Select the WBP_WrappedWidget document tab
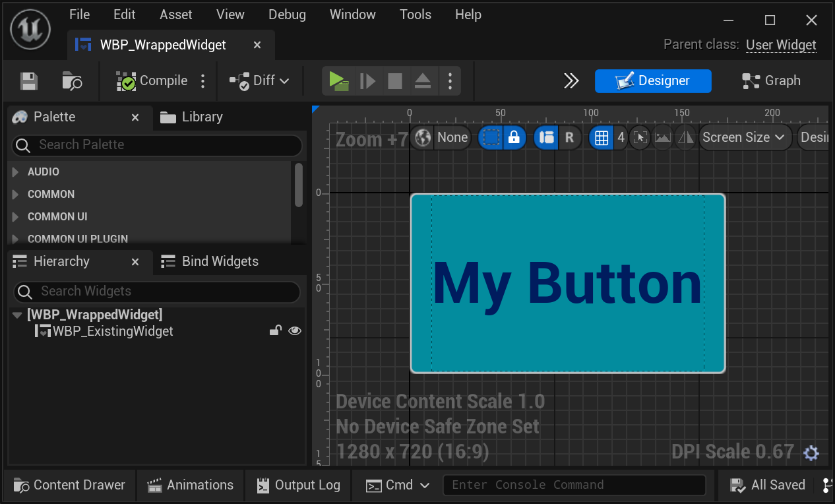The image size is (835, 504). click(x=163, y=45)
